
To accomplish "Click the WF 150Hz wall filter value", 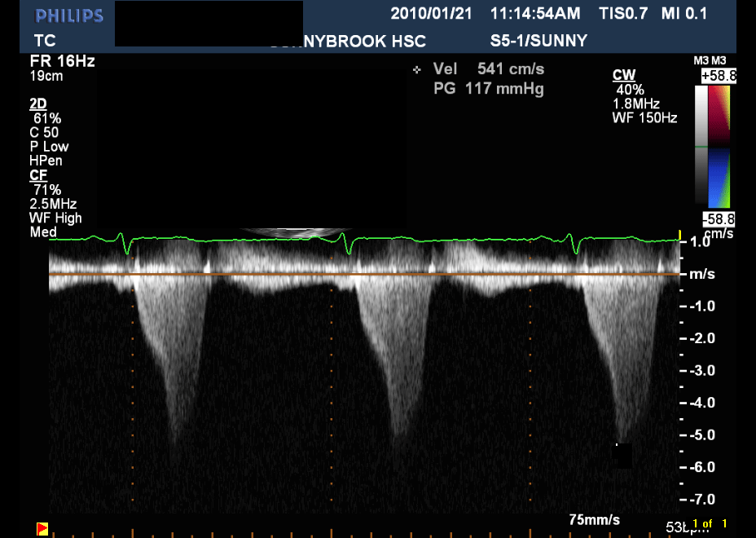I will click(644, 118).
